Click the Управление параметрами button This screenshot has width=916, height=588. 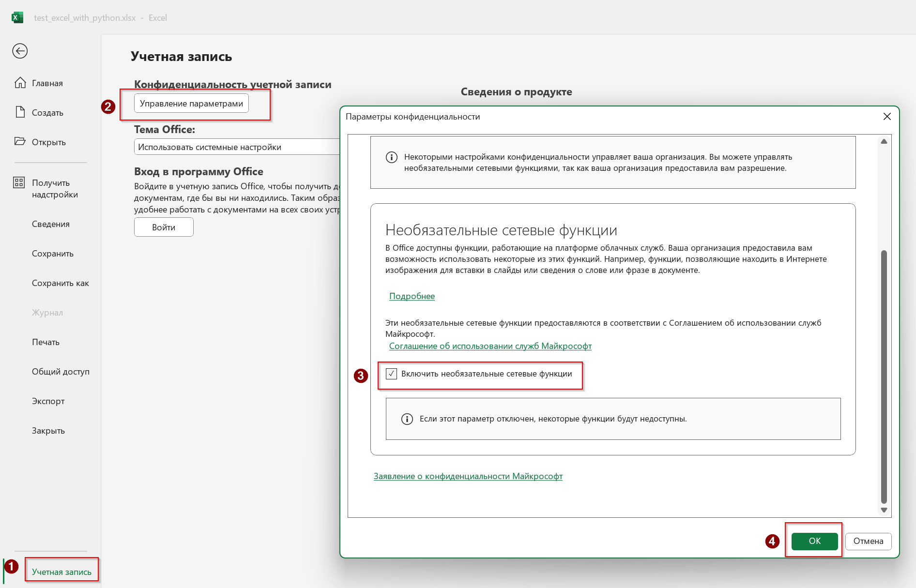click(x=191, y=104)
